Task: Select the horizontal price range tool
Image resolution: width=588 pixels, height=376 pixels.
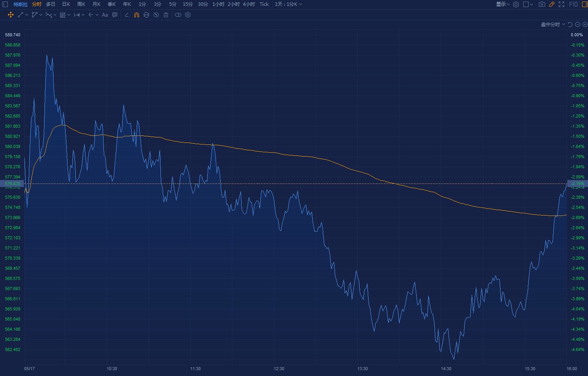Action: 77,15
